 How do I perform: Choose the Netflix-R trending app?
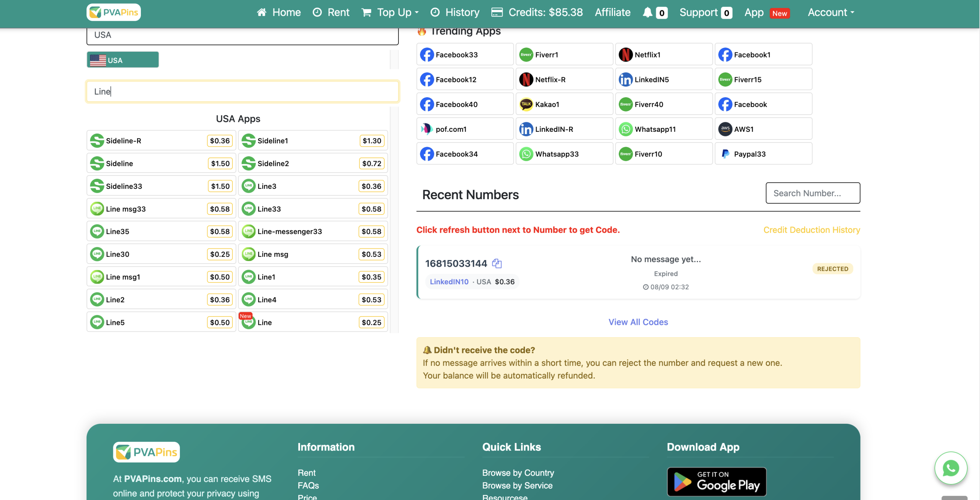564,79
